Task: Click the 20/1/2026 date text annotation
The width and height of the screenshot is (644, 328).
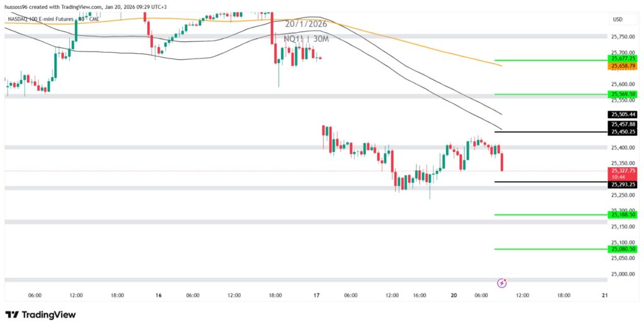Action: click(x=306, y=24)
